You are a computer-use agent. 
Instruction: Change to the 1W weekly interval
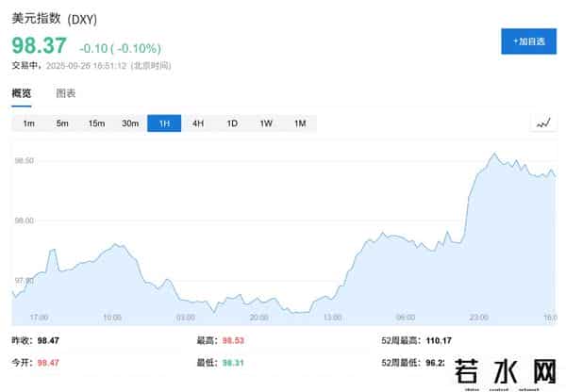coord(266,123)
